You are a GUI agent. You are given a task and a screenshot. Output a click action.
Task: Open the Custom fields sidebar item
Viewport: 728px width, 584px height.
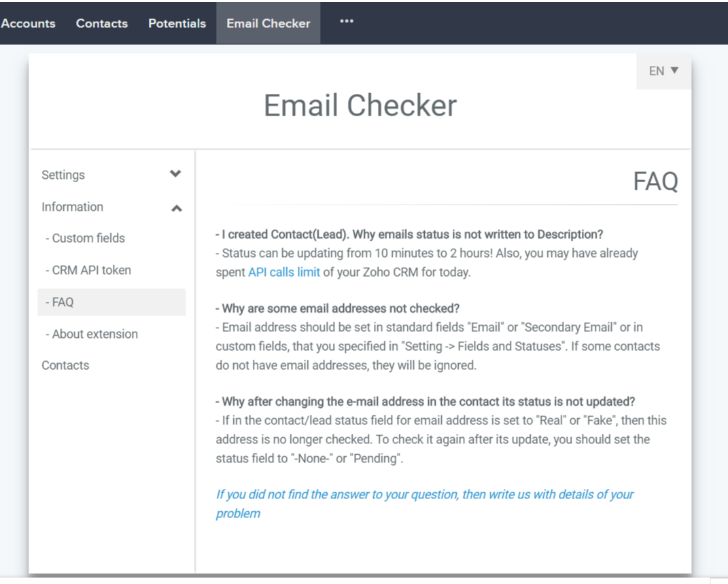[84, 238]
